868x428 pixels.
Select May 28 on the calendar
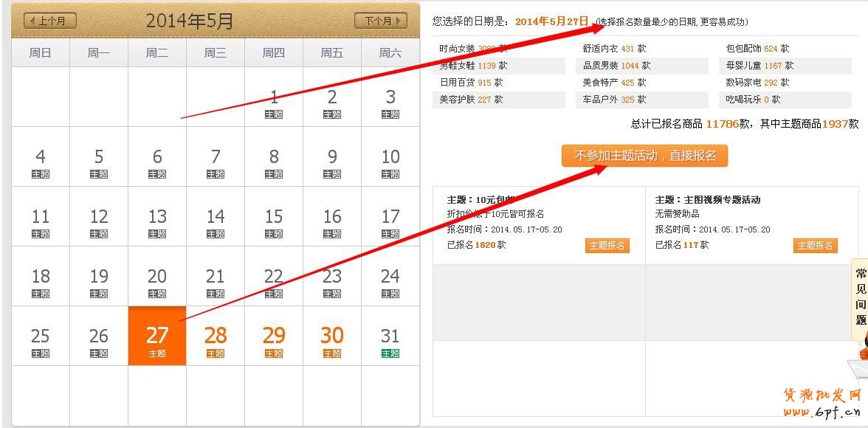(x=216, y=337)
